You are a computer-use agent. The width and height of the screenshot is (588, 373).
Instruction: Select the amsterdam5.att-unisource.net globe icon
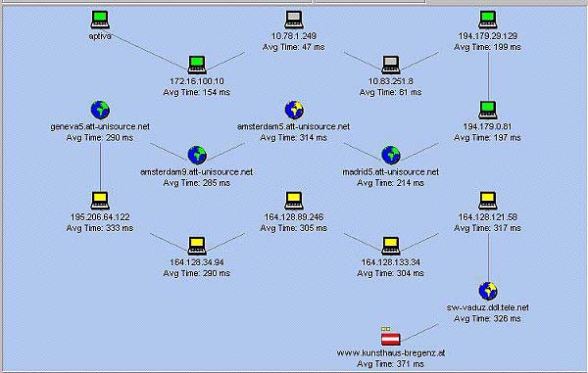pyautogui.click(x=294, y=110)
